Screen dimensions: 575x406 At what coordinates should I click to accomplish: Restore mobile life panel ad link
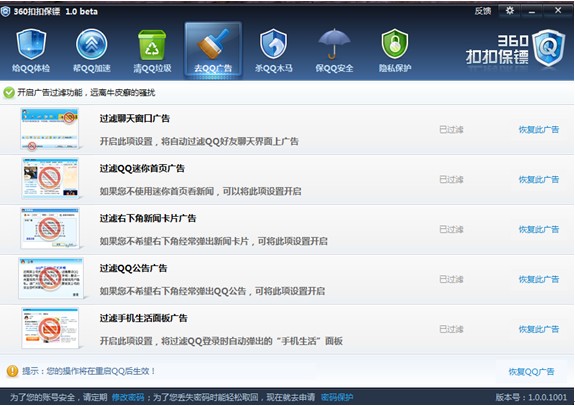(539, 329)
